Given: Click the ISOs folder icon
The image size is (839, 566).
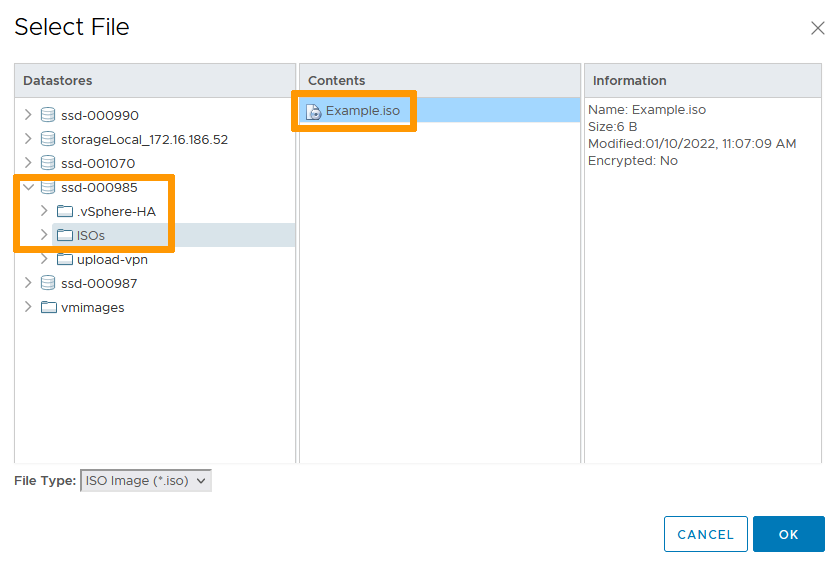Looking at the screenshot, I should coord(65,235).
